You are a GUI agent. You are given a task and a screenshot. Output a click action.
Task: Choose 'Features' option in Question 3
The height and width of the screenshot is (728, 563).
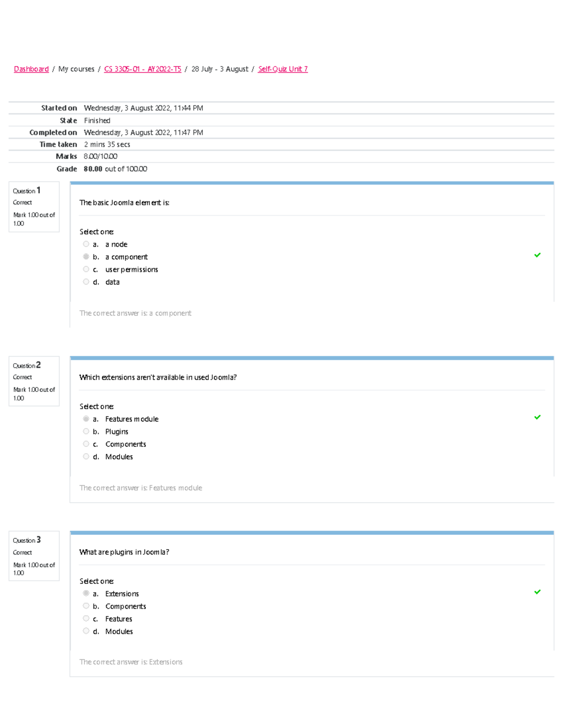86,619
